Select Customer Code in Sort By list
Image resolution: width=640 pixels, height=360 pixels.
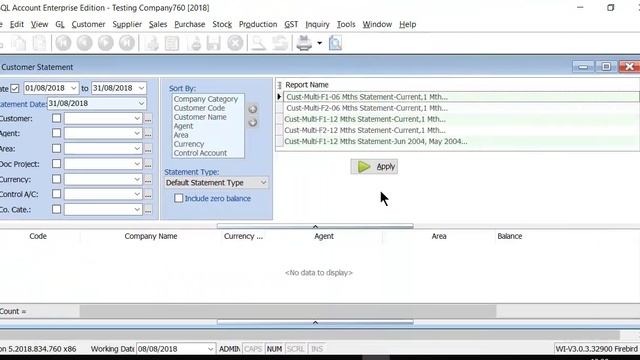199,108
